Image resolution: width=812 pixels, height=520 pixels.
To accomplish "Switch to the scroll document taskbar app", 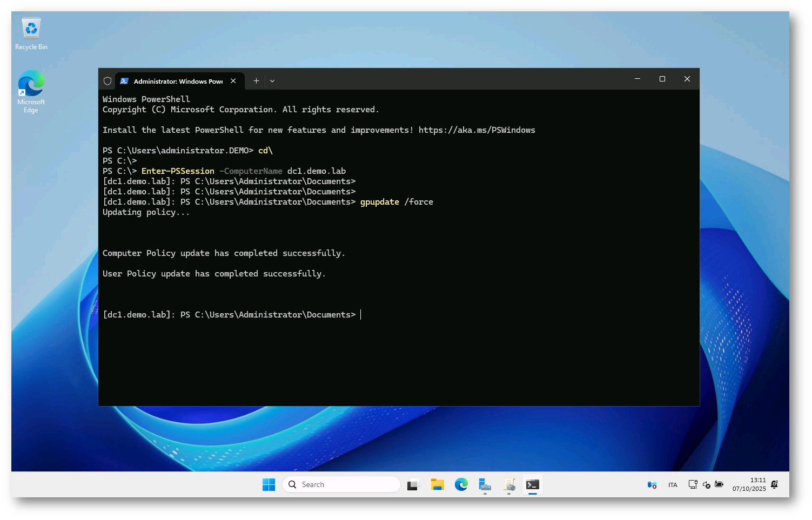I will (x=509, y=485).
